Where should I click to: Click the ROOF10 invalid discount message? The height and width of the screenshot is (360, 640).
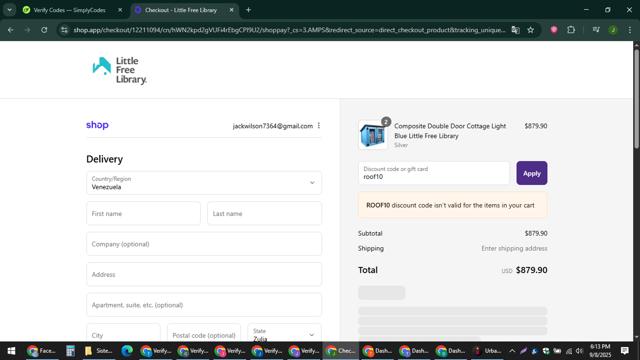click(x=453, y=205)
